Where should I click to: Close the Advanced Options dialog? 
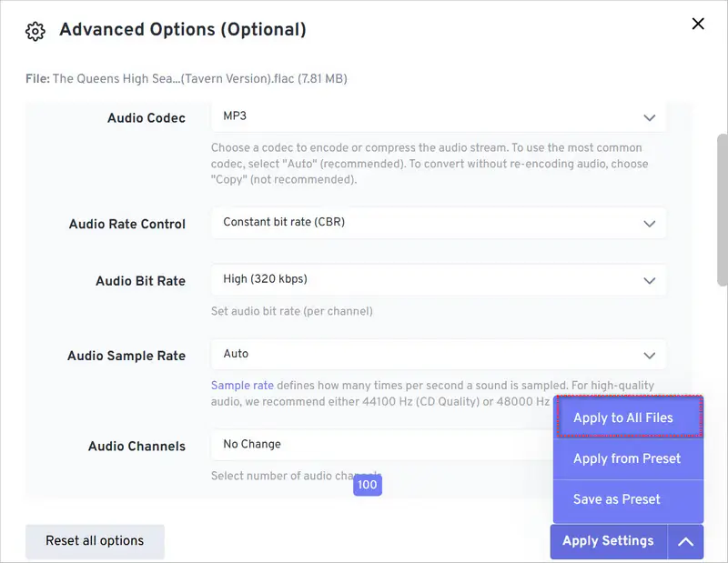pyautogui.click(x=698, y=24)
